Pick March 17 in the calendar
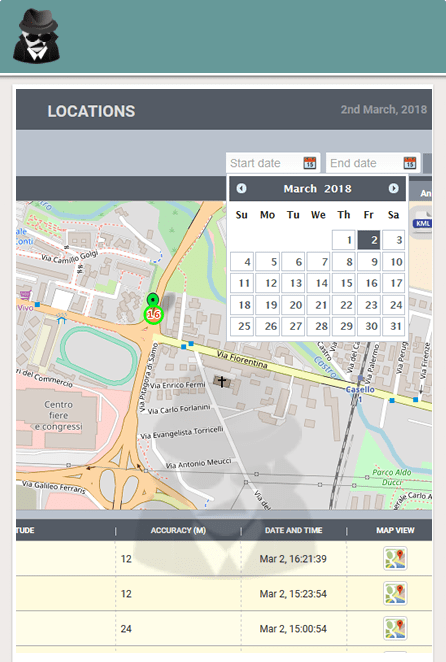The image size is (446, 662). click(x=394, y=283)
